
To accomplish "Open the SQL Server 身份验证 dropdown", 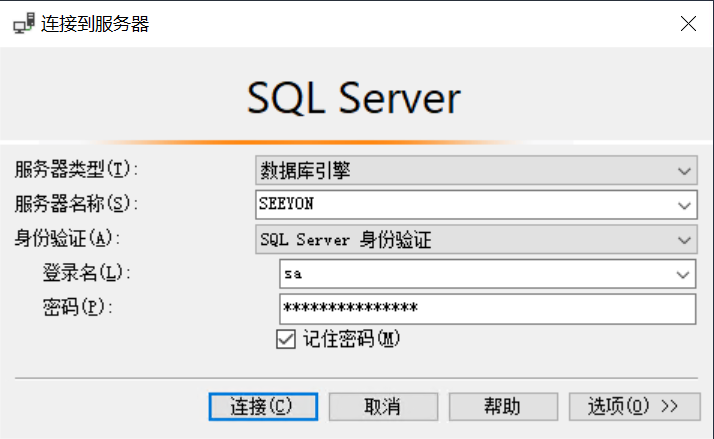I will pos(475,239).
